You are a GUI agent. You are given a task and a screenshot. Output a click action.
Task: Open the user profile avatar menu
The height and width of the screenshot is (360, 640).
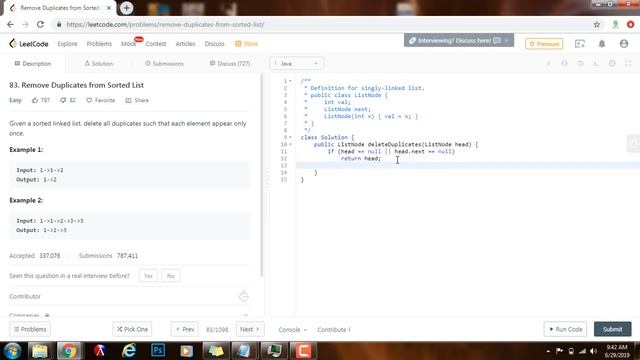(x=624, y=44)
